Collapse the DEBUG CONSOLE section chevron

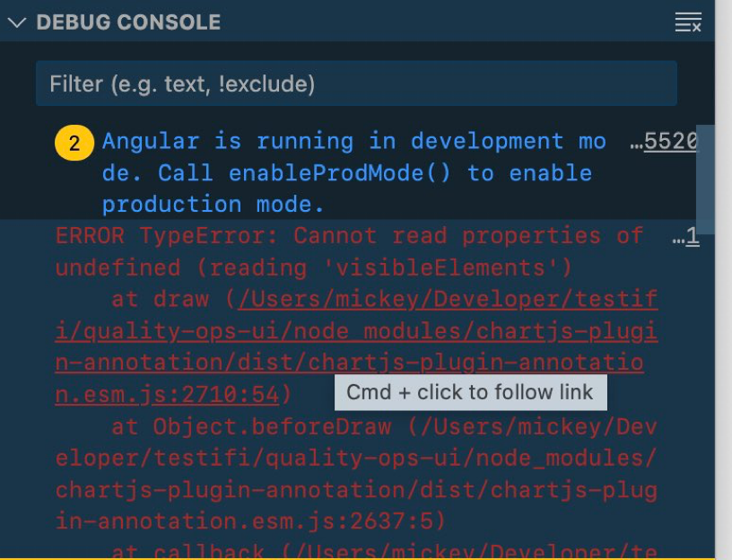click(15, 22)
